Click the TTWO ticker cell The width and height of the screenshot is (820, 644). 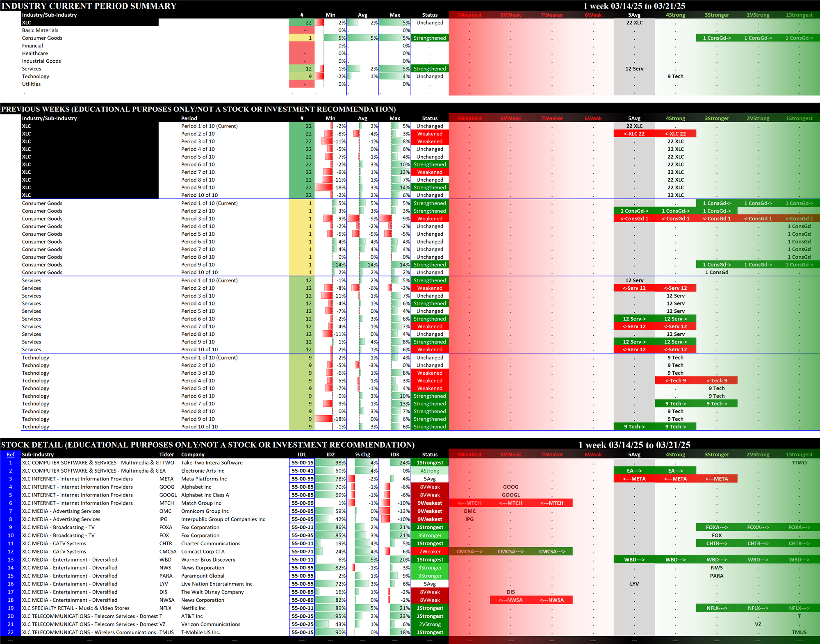coord(167,462)
